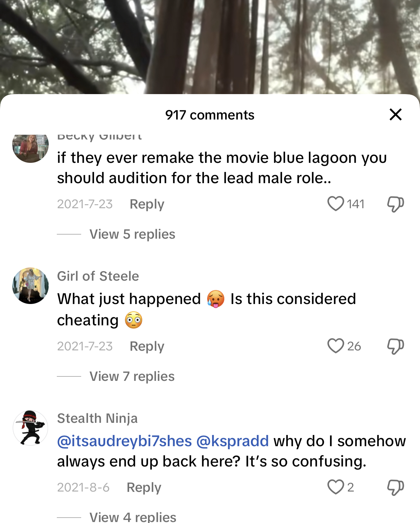Expand View 4 replies
Screen dimensions: 420x523
tap(133, 517)
